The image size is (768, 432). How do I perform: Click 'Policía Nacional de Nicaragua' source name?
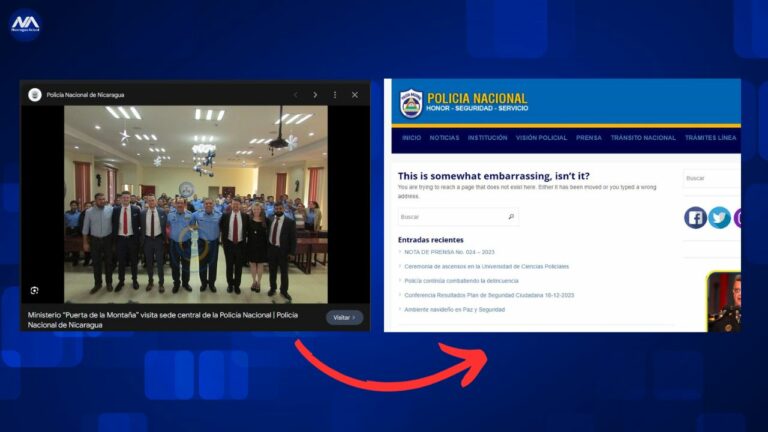click(x=85, y=95)
